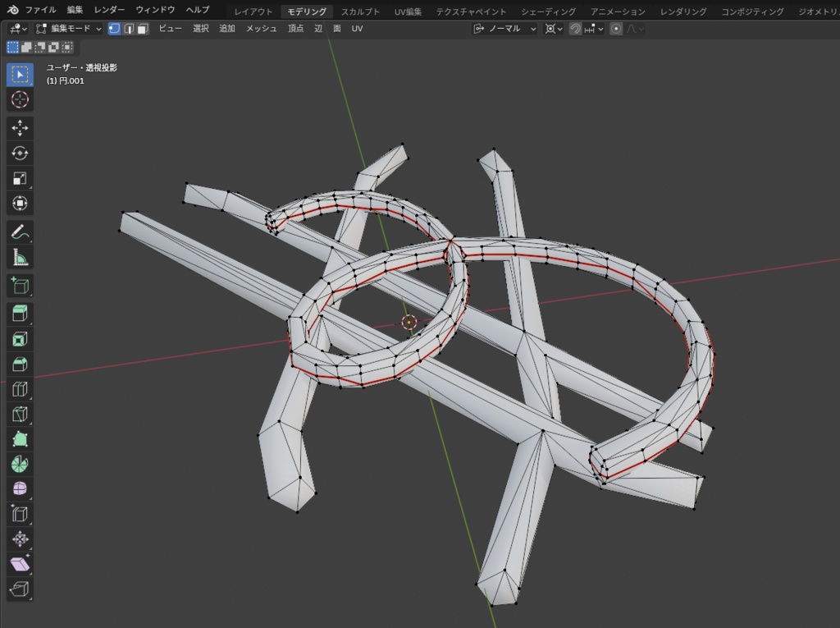Screen dimensions: 840x628
Task: Select the 3D Cursor tool
Action: coord(20,100)
